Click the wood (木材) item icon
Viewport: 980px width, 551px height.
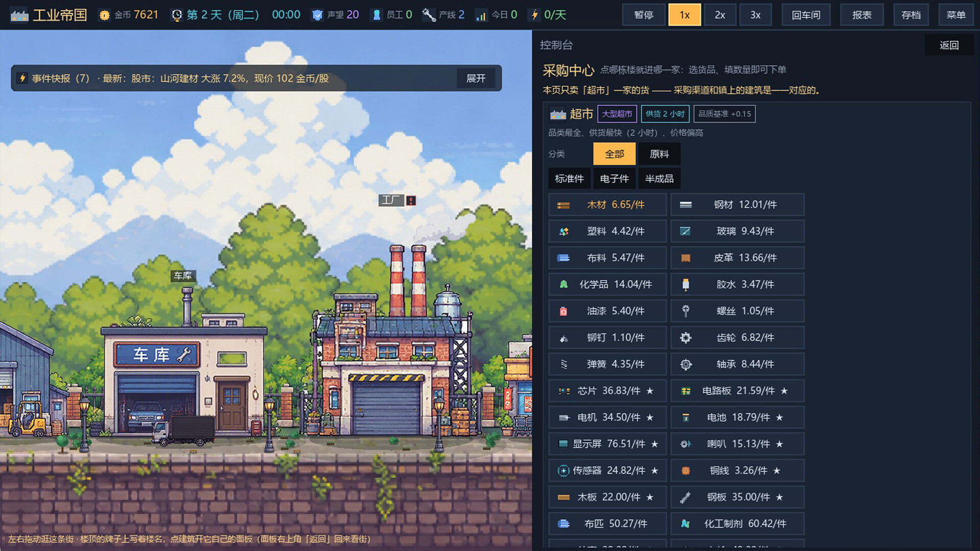(563, 205)
